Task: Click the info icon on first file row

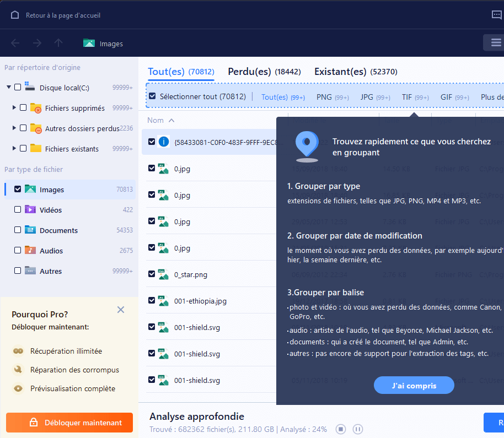Action: click(x=164, y=142)
